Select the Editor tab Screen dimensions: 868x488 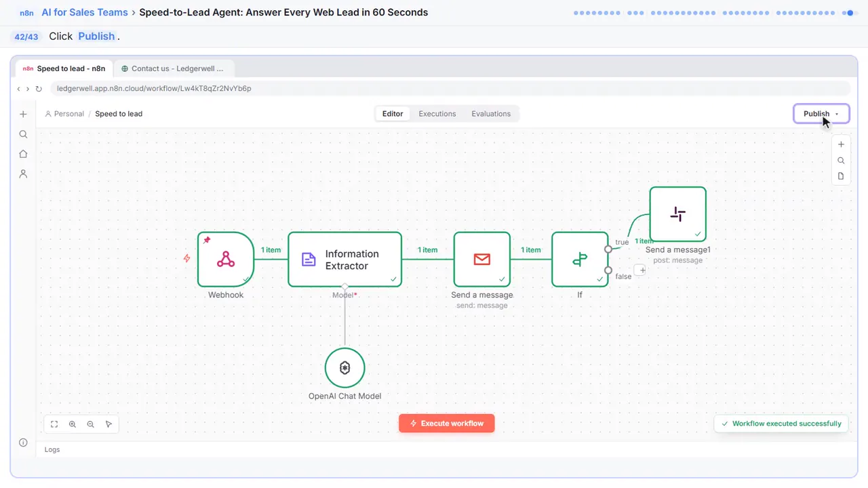393,114
